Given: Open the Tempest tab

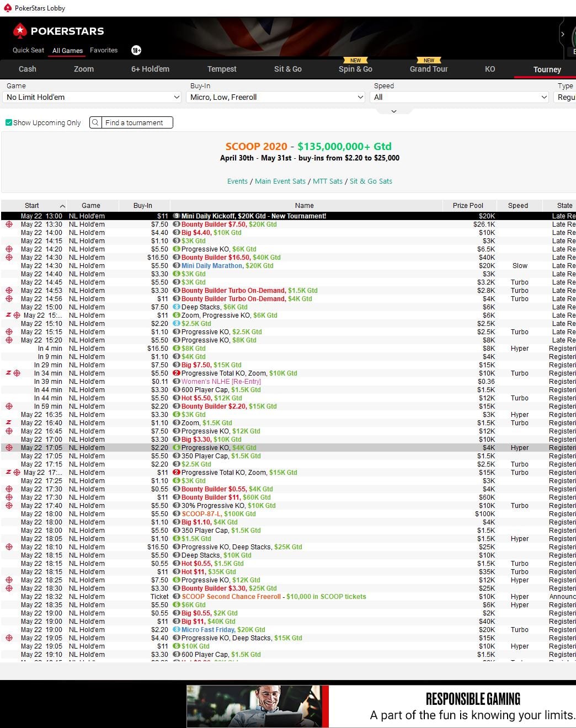Looking at the screenshot, I should point(222,69).
